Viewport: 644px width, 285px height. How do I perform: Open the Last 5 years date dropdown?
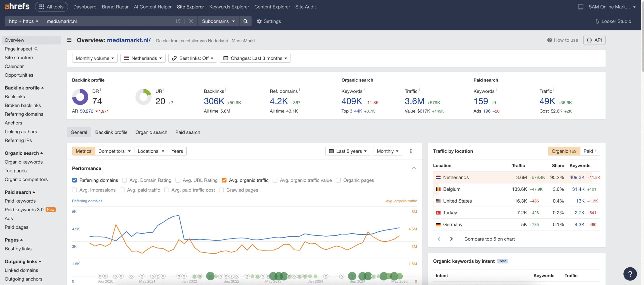pyautogui.click(x=347, y=151)
